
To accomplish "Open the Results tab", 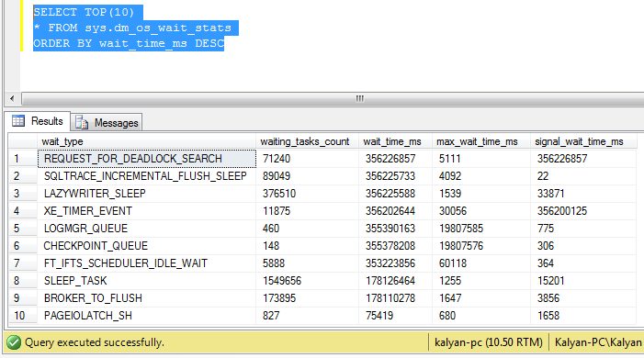I will tap(38, 121).
